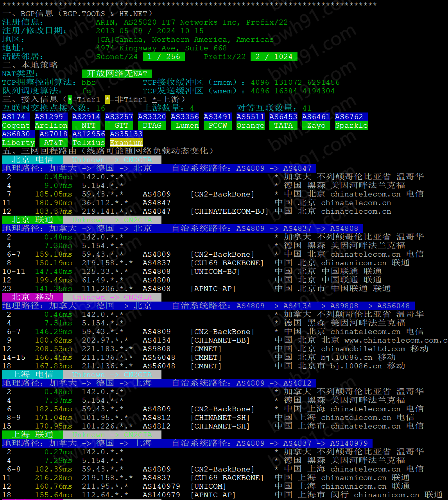Click the "[CHINATELECOM-BJ]" network tag
This screenshot has height=500, width=448.
(x=229, y=211)
